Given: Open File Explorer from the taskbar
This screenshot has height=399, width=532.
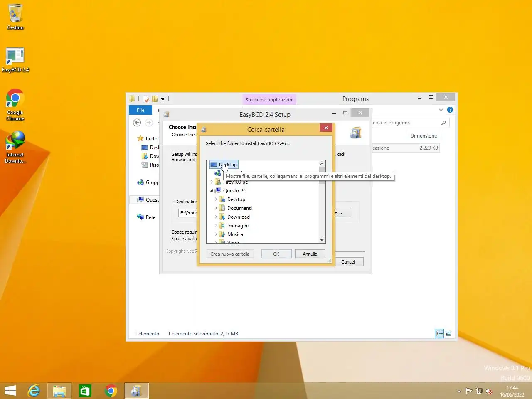Looking at the screenshot, I should (x=59, y=391).
